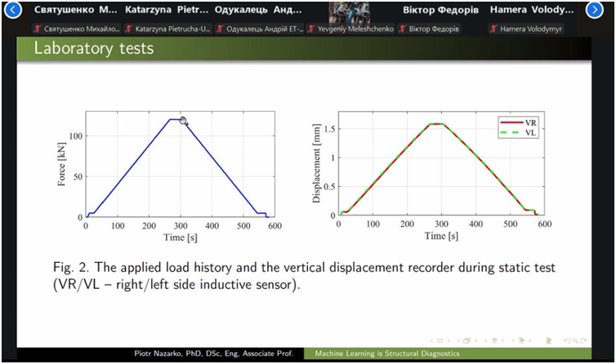The height and width of the screenshot is (364, 616).
Task: Select Святушенко participant video tile
Action: 72,11
